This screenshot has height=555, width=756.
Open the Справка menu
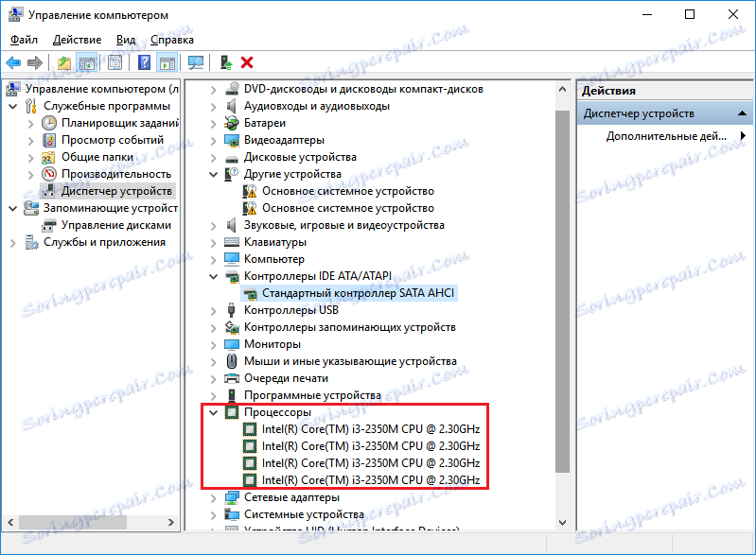click(172, 40)
